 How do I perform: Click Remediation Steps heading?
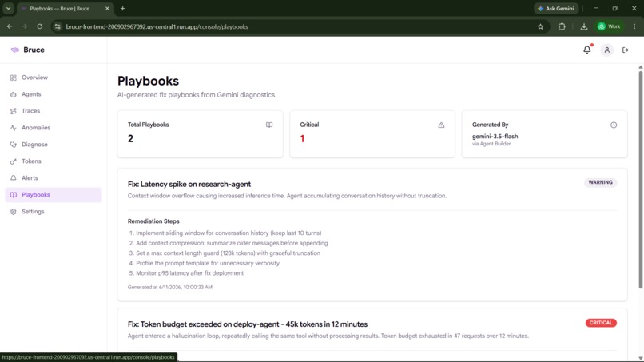153,221
